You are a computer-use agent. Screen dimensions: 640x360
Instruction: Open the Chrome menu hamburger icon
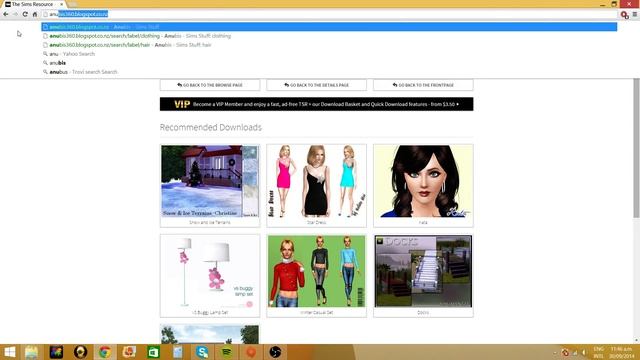coord(635,14)
